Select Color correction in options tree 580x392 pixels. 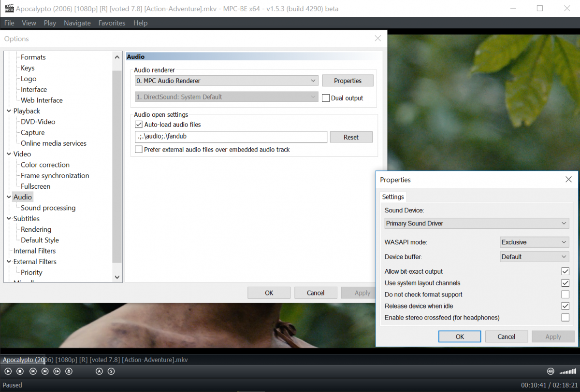pos(45,165)
